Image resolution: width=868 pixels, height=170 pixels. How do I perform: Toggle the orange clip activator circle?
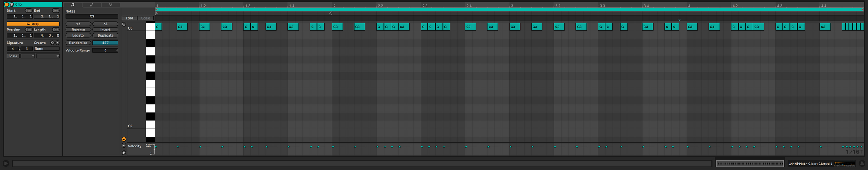(7, 4)
